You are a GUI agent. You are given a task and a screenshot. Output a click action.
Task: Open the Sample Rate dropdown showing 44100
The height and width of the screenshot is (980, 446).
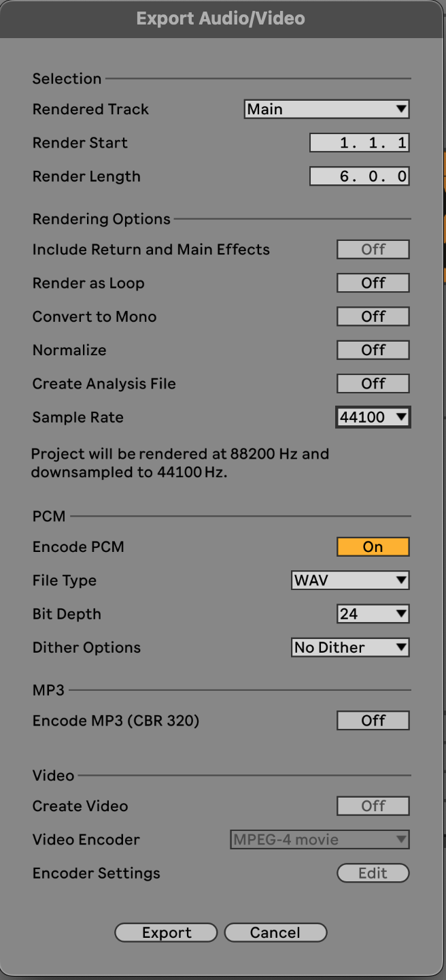(373, 417)
